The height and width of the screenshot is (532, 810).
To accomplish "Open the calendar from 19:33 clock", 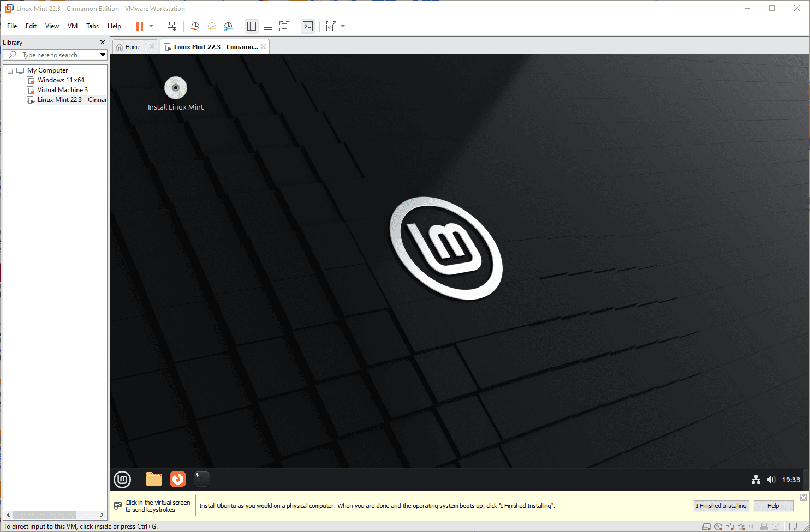I will (791, 480).
